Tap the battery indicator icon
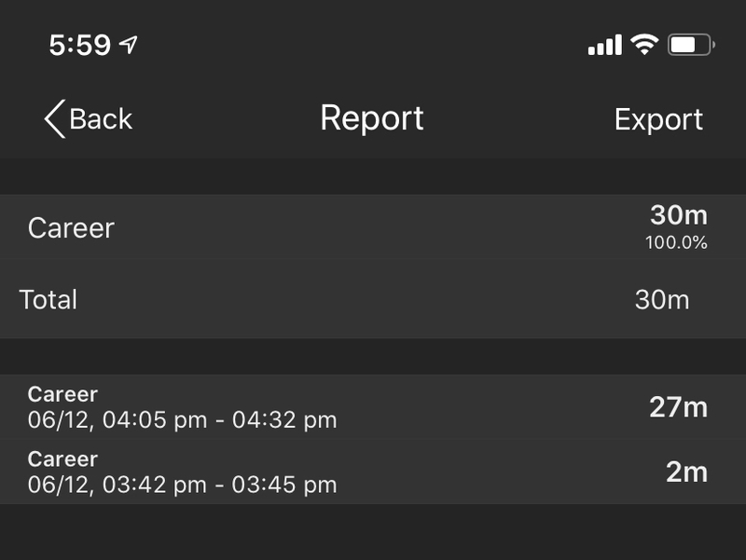The image size is (746, 560). (x=691, y=45)
